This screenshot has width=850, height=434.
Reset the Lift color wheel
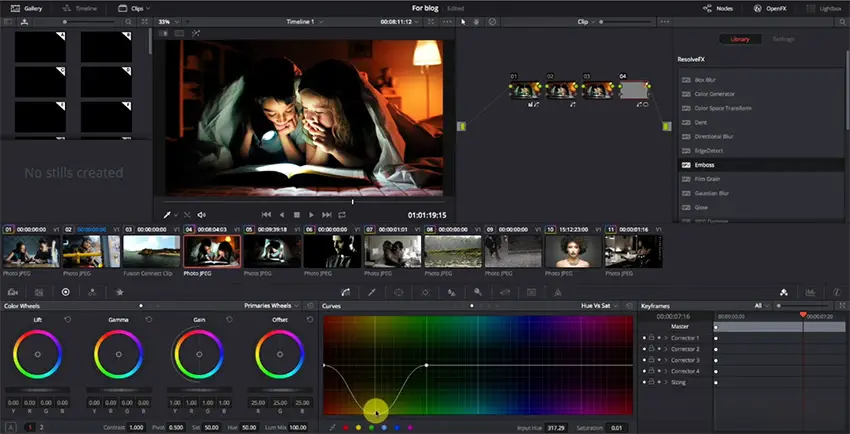(x=68, y=320)
